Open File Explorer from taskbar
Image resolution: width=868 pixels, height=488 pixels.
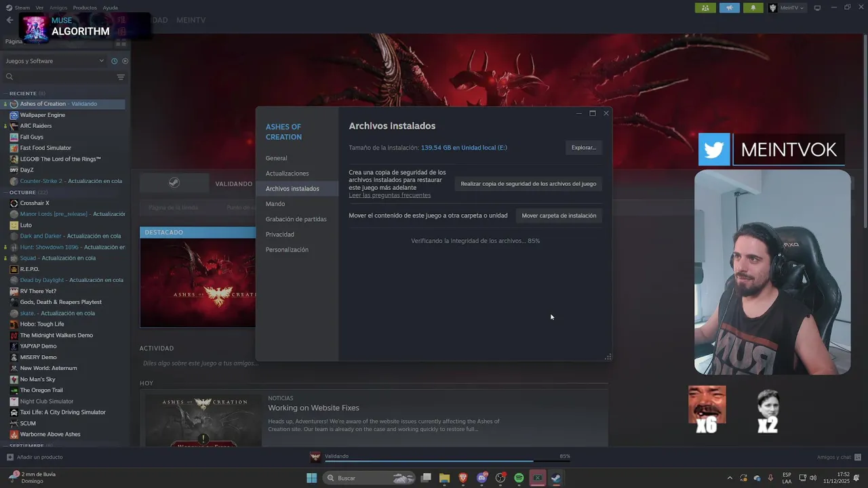pyautogui.click(x=444, y=478)
